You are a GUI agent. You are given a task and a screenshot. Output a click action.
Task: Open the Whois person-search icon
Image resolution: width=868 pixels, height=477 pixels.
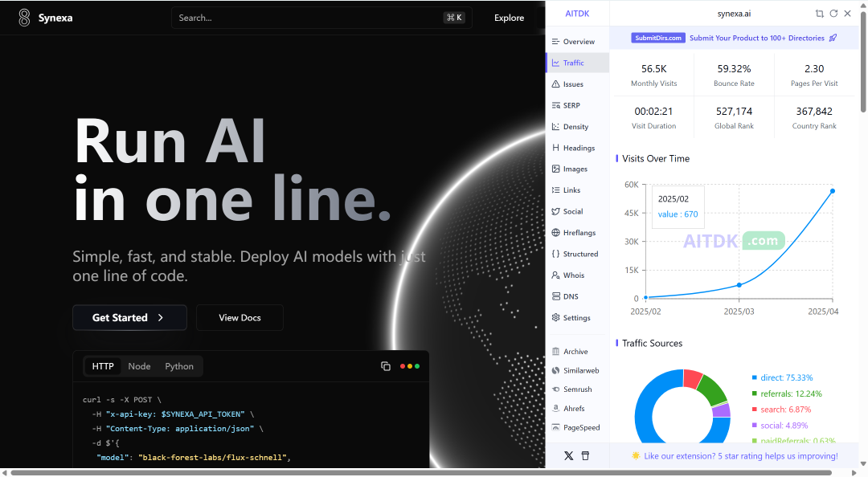[x=556, y=275]
